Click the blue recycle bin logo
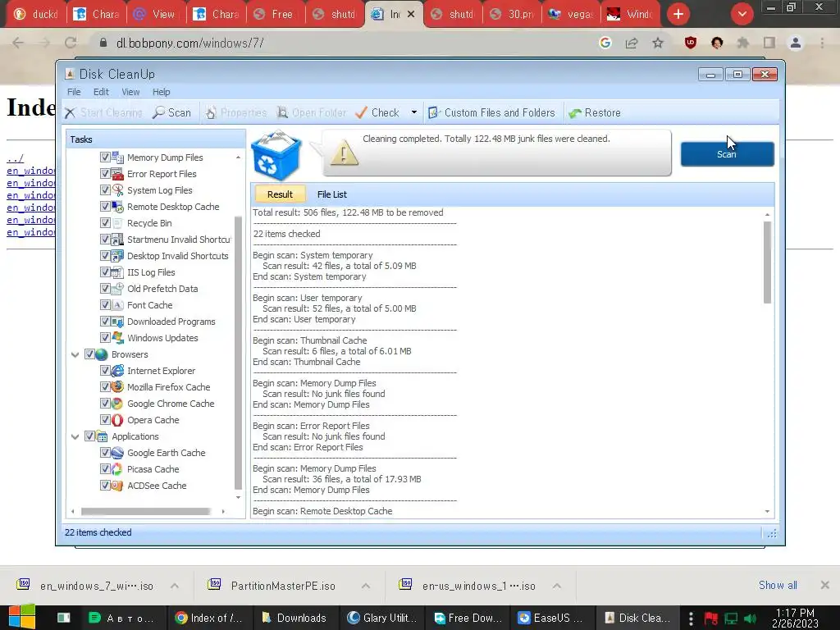840x630 pixels. click(276, 155)
